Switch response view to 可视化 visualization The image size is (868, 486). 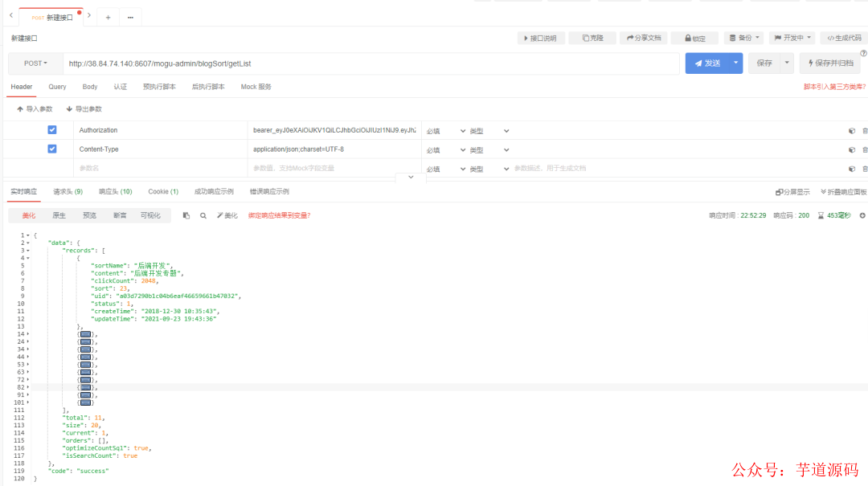tap(150, 216)
